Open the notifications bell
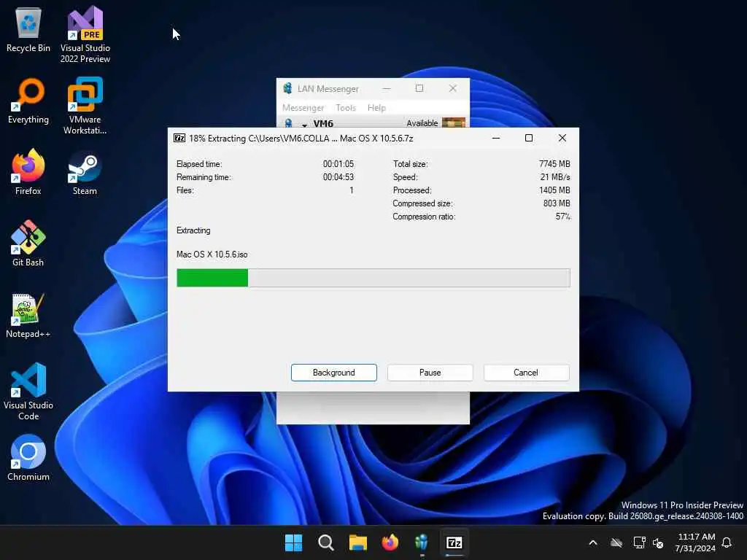 (x=727, y=542)
